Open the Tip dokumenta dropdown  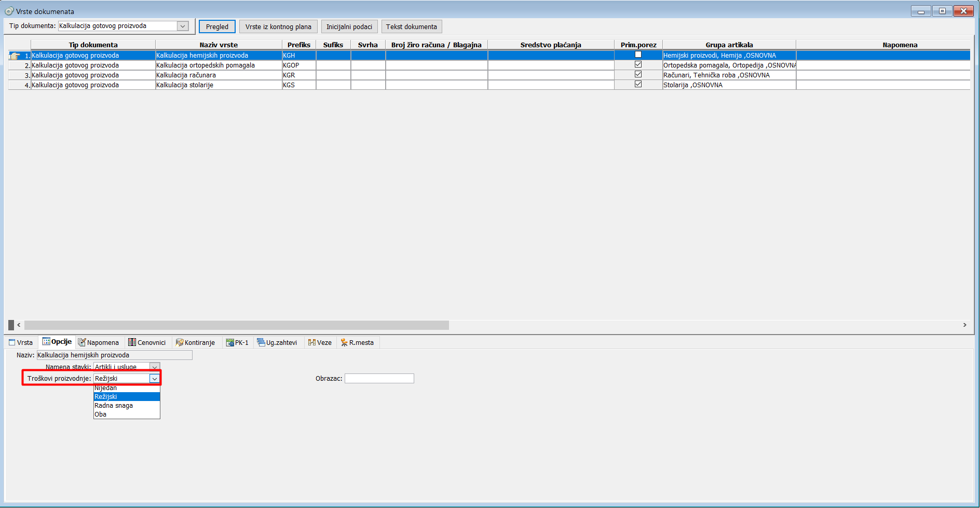coord(183,26)
